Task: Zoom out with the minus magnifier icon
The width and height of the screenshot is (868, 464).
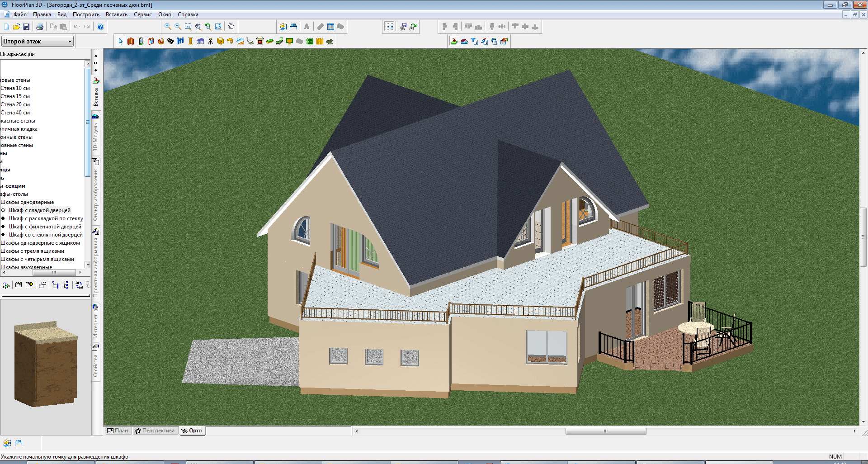Action: (x=178, y=27)
